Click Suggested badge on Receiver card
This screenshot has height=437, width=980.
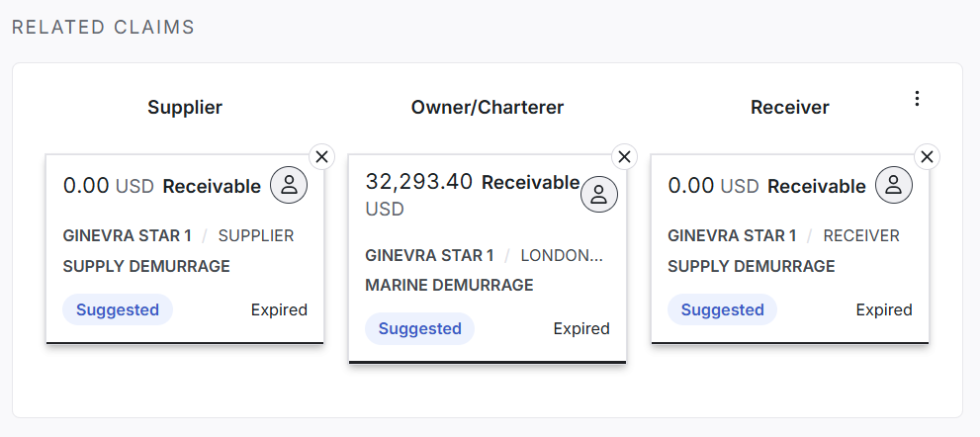(x=722, y=309)
